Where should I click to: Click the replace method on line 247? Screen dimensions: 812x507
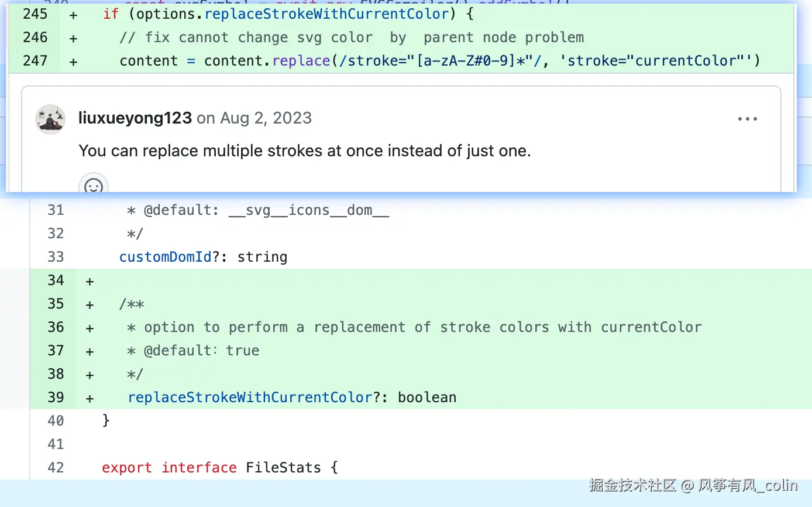(301, 61)
